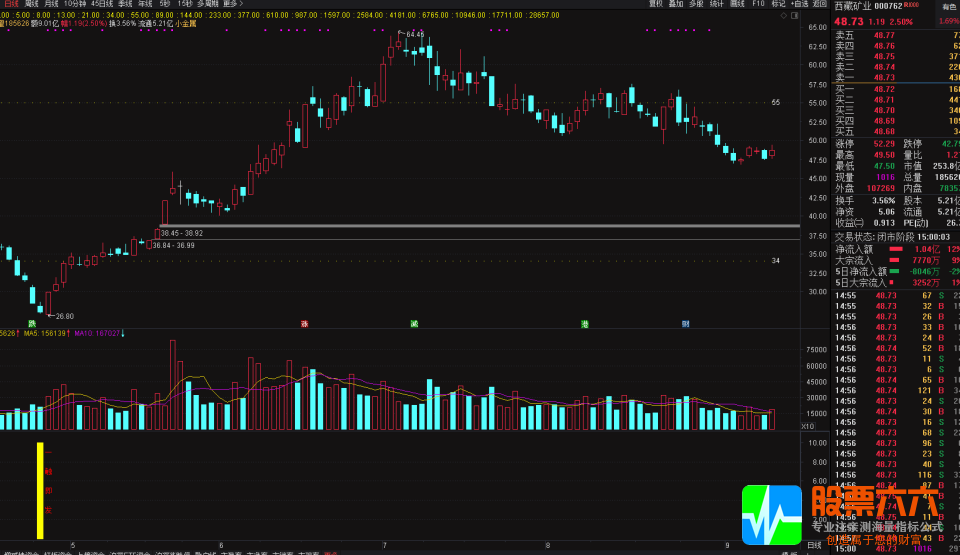This screenshot has width=960, height=555.
Task: Click the 买五 bid row price 48.68
Action: 884,132
